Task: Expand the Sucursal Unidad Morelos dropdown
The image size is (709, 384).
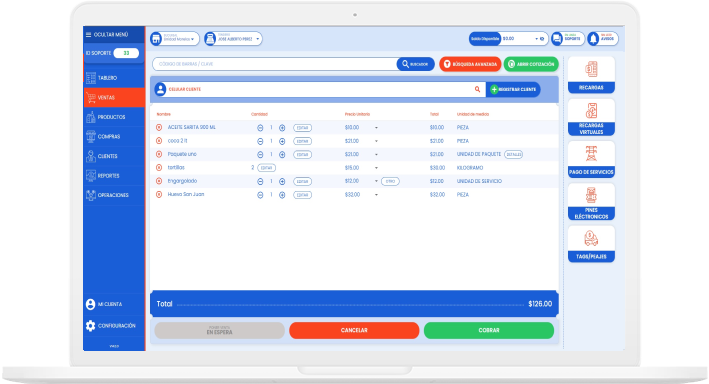Action: click(193, 39)
